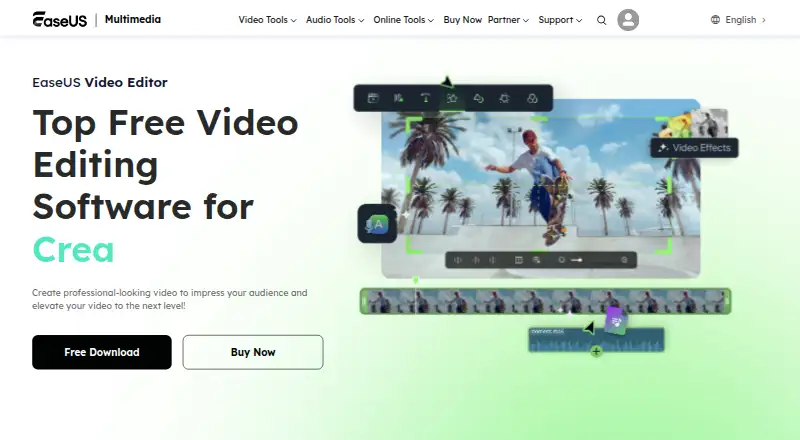Click the sparkle icon in Video Effects

click(663, 148)
